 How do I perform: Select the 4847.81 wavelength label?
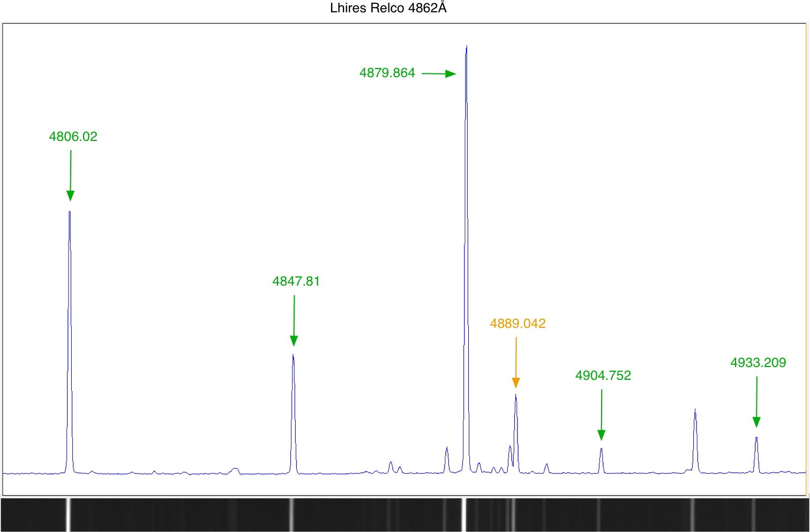point(296,281)
